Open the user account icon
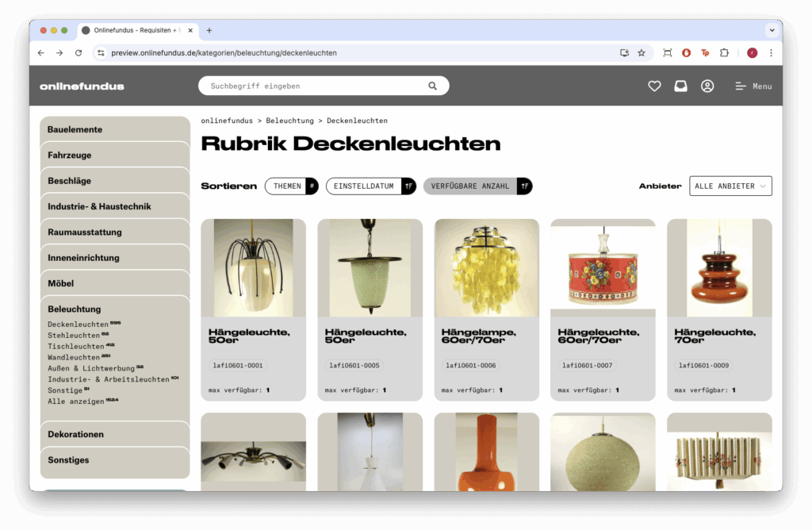812x530 pixels. 707,86
